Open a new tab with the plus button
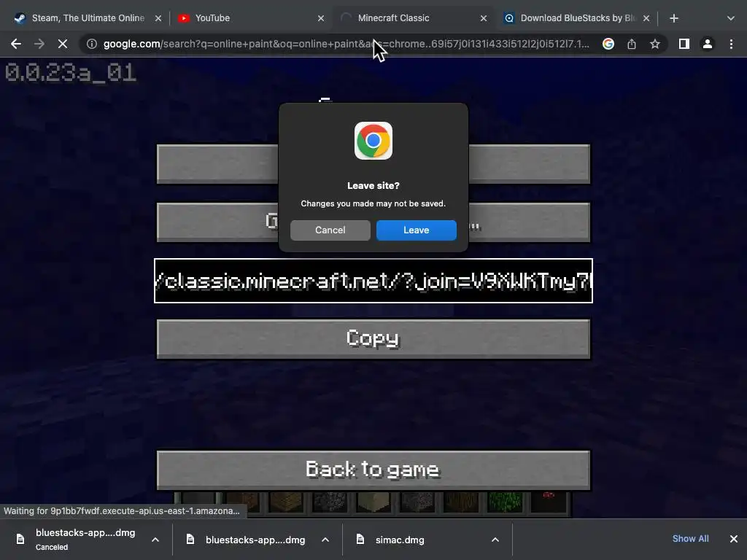 click(x=673, y=18)
